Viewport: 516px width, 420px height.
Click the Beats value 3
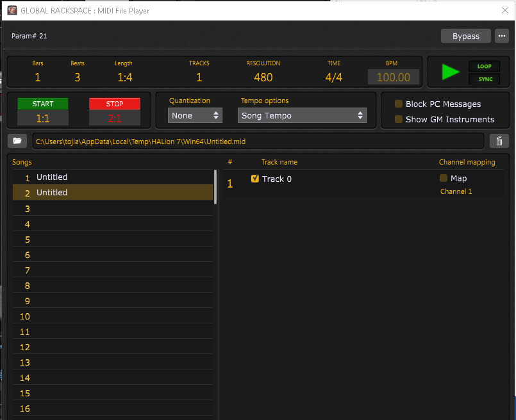[x=77, y=77]
